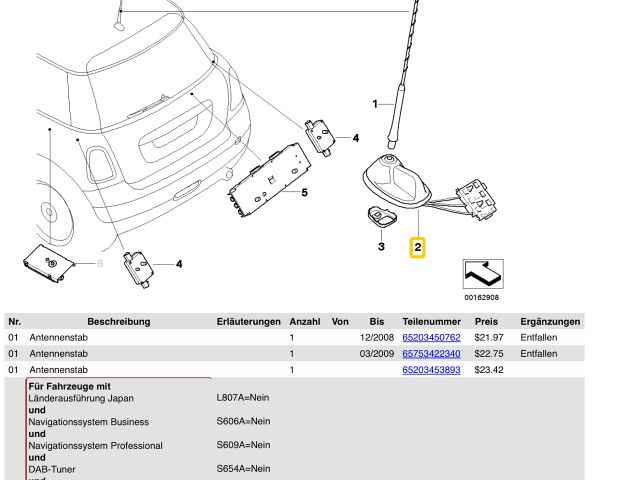Click the arrow icon above image number 00162908
This screenshot has width=640, height=480.
[483, 274]
